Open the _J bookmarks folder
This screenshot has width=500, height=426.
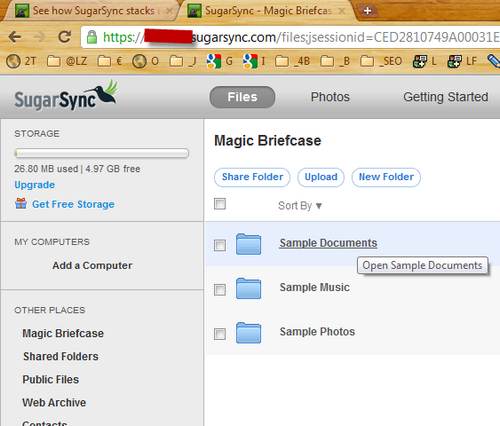(183, 61)
